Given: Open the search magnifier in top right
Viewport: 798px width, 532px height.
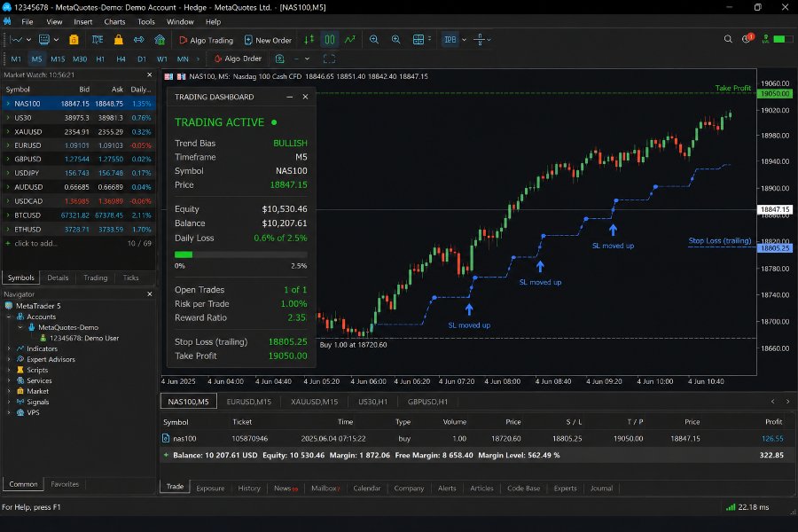Looking at the screenshot, I should pyautogui.click(x=728, y=39).
